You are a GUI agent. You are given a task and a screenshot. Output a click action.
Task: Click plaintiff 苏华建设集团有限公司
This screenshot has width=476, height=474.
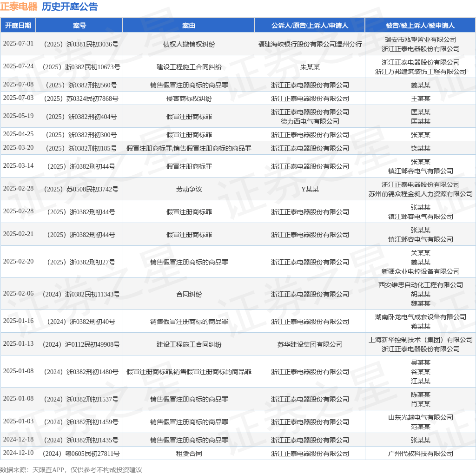coord(310,344)
